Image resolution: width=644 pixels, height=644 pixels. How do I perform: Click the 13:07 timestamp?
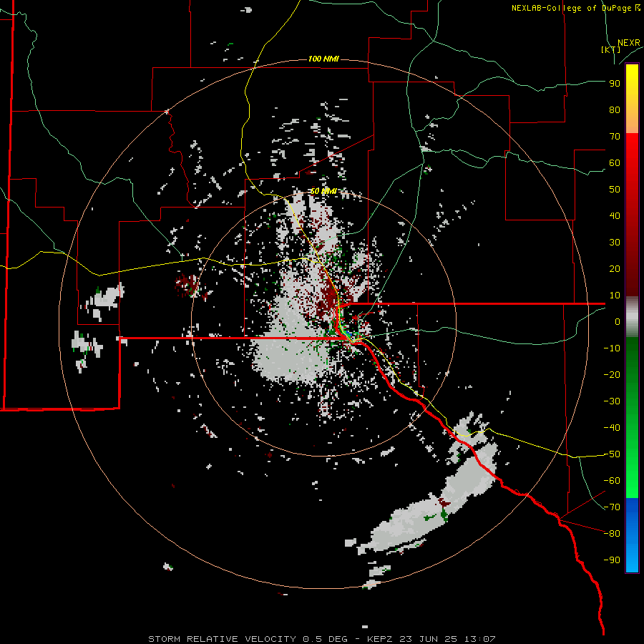[480, 639]
